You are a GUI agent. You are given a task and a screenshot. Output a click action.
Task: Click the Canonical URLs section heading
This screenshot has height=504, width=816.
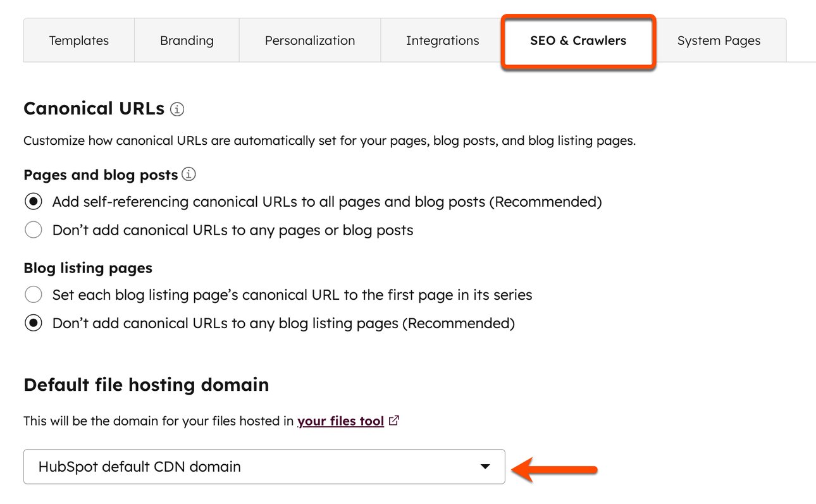click(x=94, y=109)
